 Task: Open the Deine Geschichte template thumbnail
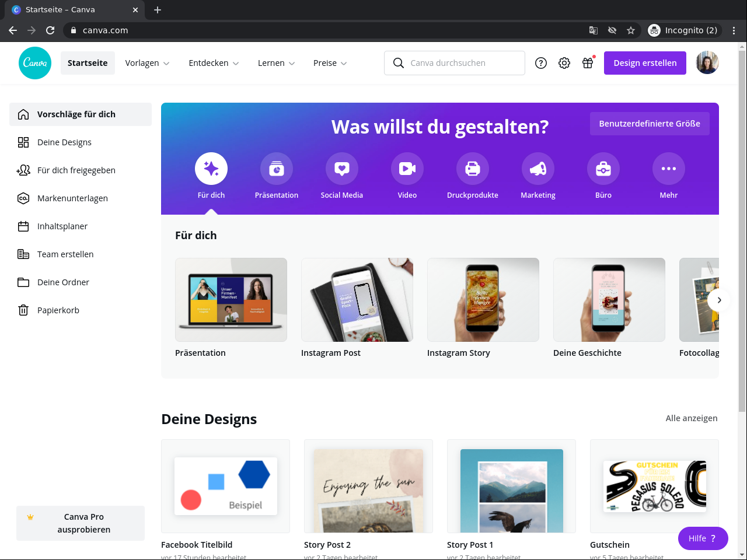coord(609,300)
